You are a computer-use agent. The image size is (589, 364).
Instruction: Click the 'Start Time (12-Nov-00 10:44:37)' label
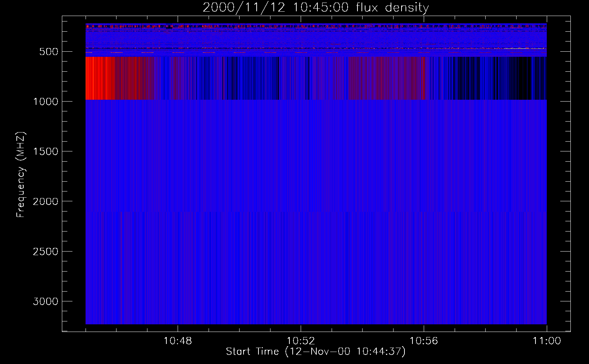click(x=316, y=352)
